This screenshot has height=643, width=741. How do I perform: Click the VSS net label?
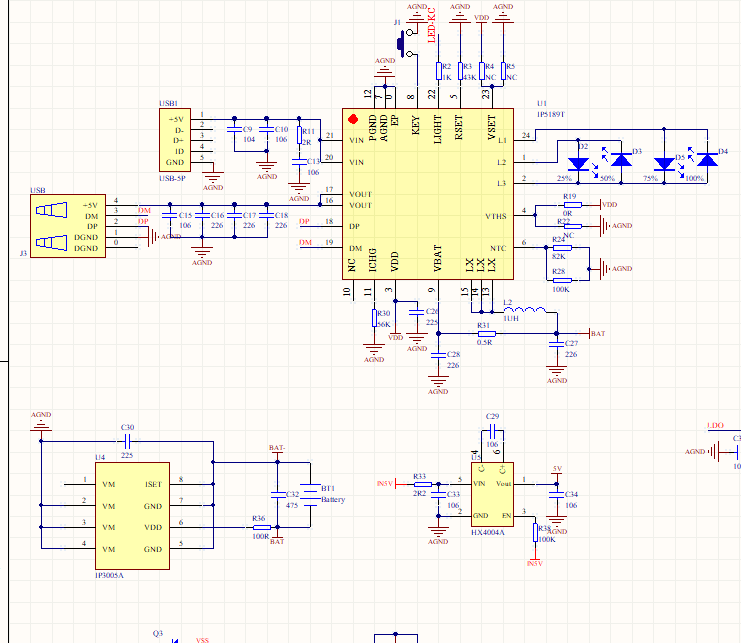202,640
